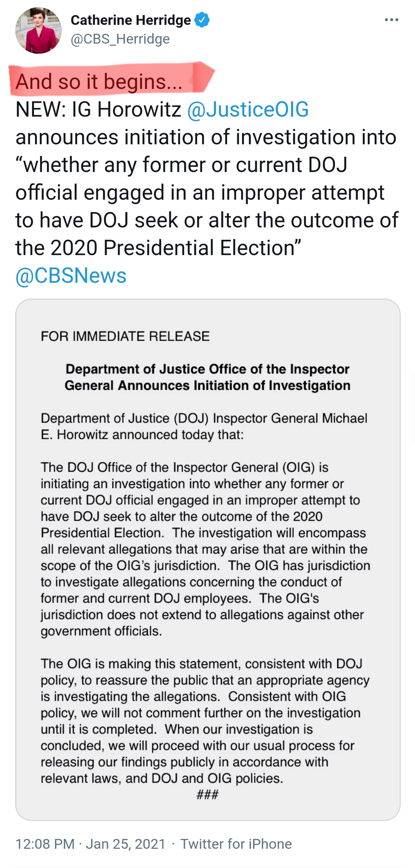This screenshot has width=415, height=868.
Task: Click the 12:08 PM timestamp
Action: (x=45, y=844)
